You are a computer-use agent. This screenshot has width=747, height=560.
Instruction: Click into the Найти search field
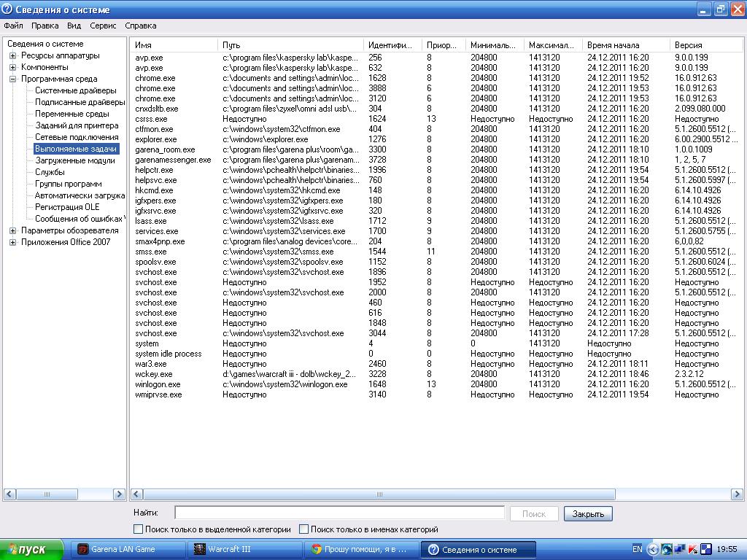(339, 513)
